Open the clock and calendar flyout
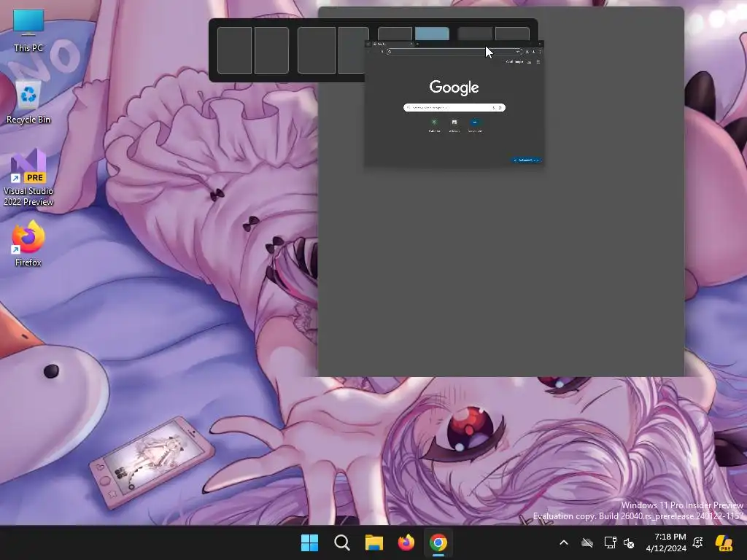The image size is (747, 560). [666, 542]
